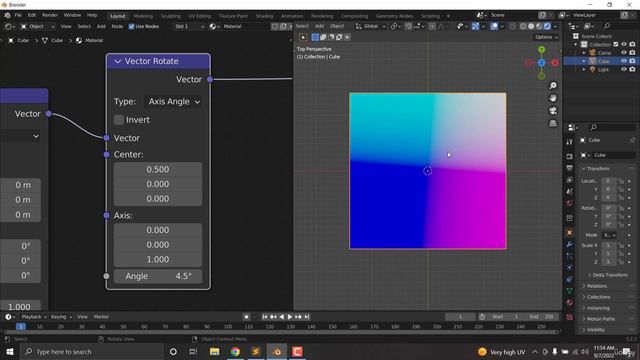Select wireframe viewport shading sphere
Image resolution: width=640 pixels, height=360 pixels.
coord(523,26)
